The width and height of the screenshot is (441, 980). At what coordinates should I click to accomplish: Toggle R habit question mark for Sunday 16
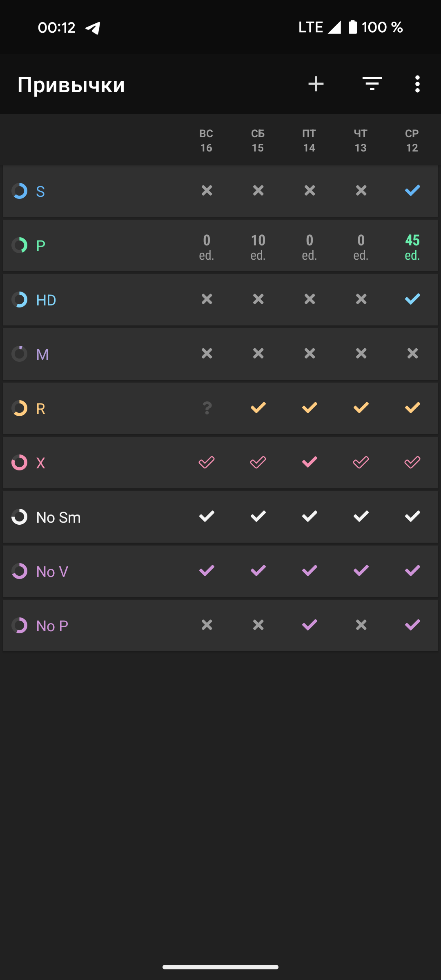click(207, 408)
